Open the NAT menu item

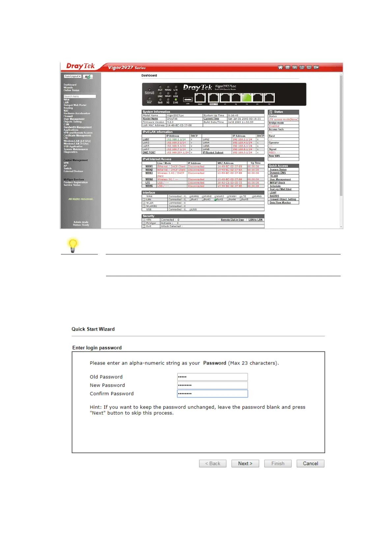point(66,111)
